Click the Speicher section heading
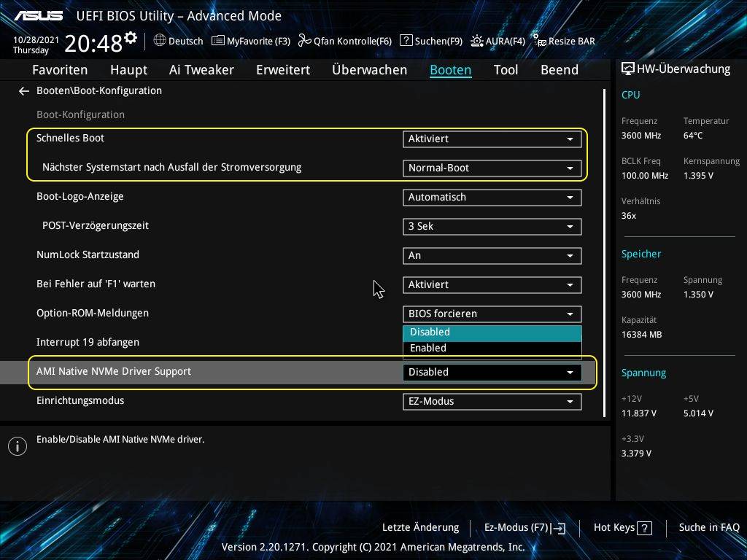Image resolution: width=747 pixels, height=560 pixels. pyautogui.click(x=641, y=254)
